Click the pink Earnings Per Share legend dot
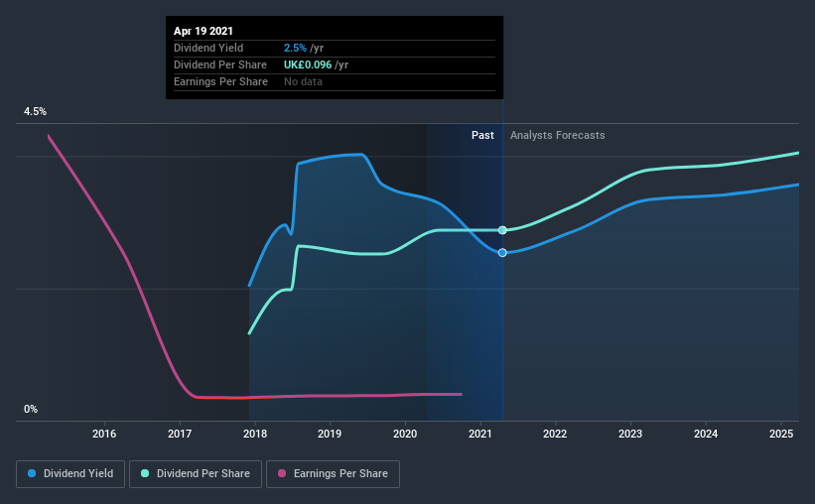This screenshot has width=815, height=504. coord(282,473)
